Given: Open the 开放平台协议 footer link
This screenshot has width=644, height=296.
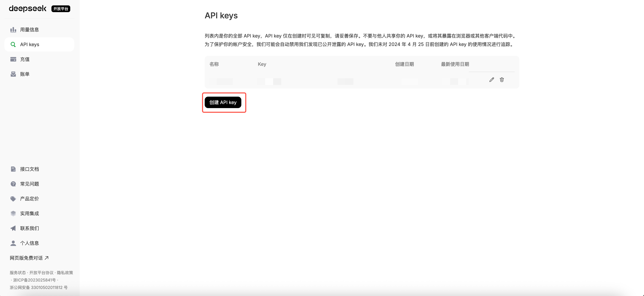Looking at the screenshot, I should 41,272.
